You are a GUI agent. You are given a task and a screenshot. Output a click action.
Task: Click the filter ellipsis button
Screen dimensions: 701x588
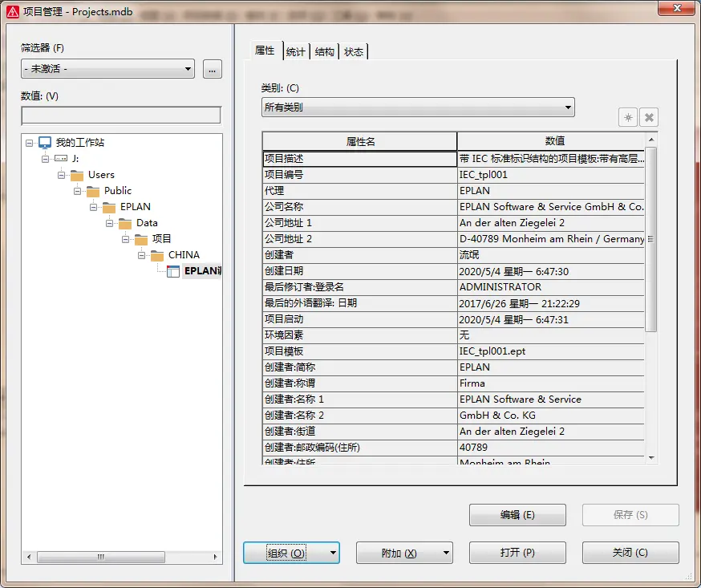pos(213,69)
